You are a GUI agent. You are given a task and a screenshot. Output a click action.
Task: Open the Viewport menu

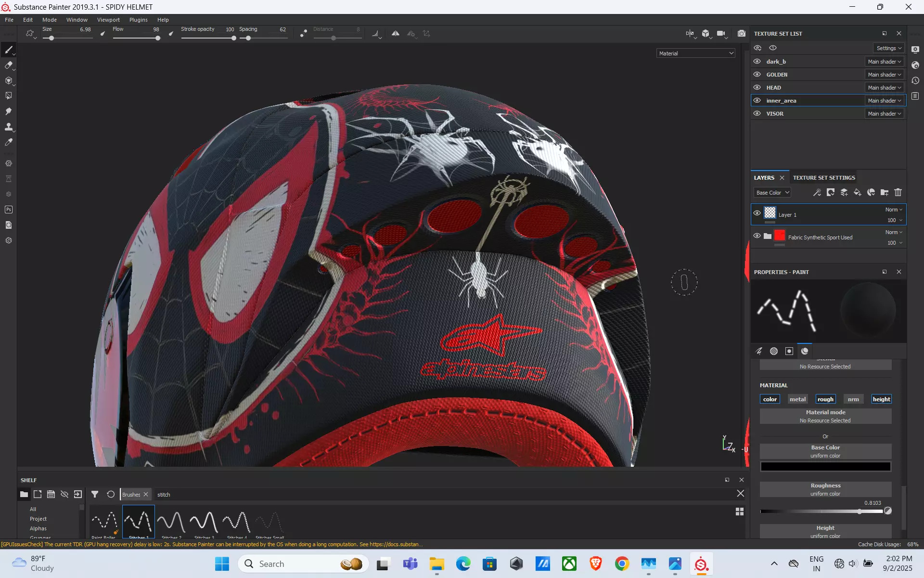click(108, 20)
